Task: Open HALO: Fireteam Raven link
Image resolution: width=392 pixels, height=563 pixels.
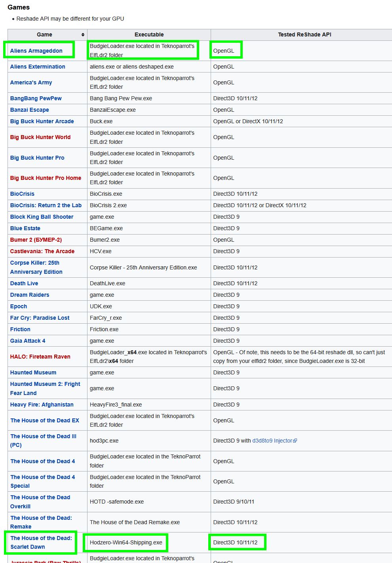Action: point(40,357)
